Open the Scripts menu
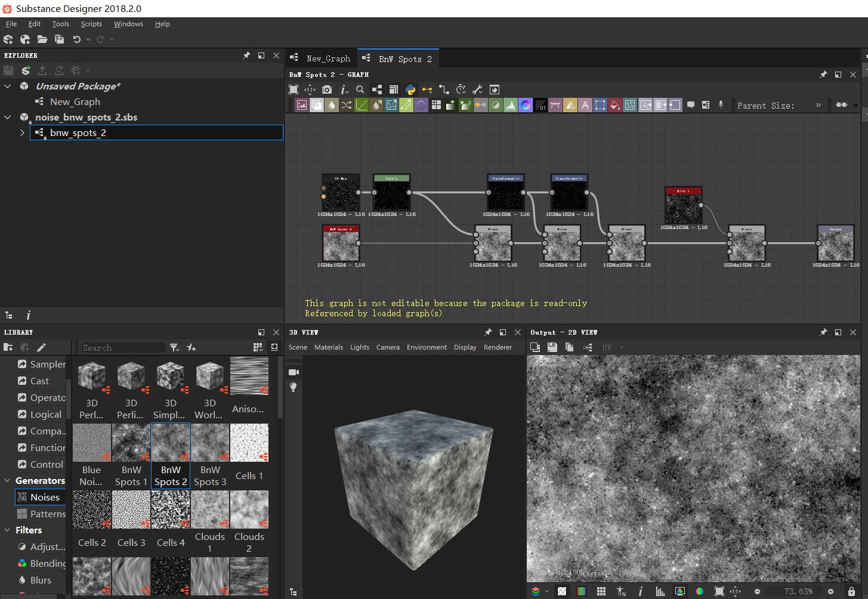This screenshot has height=599, width=868. coord(91,24)
